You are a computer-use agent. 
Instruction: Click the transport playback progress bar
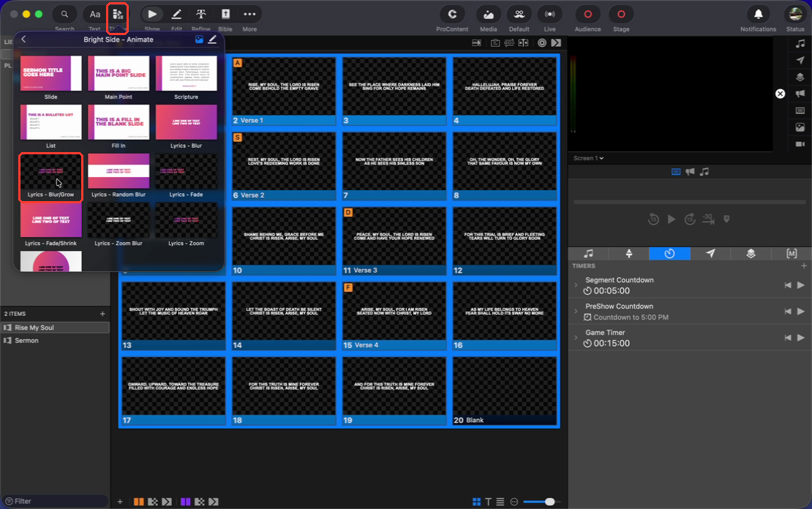(690, 202)
